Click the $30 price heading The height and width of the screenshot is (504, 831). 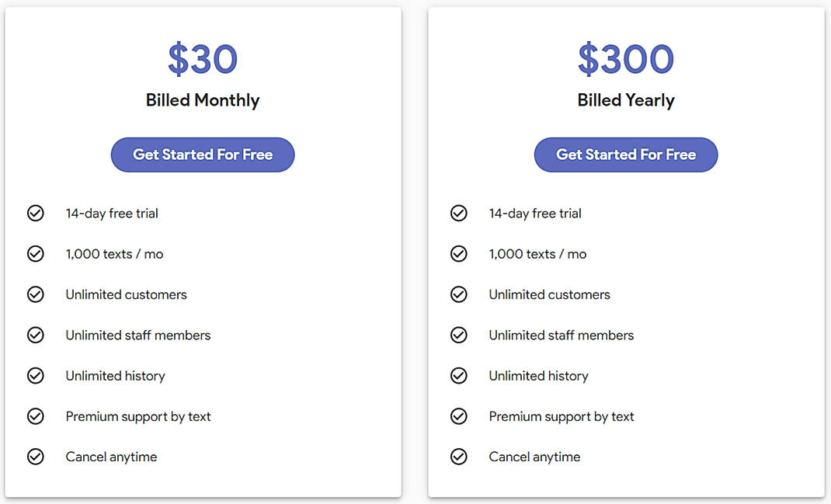point(202,58)
